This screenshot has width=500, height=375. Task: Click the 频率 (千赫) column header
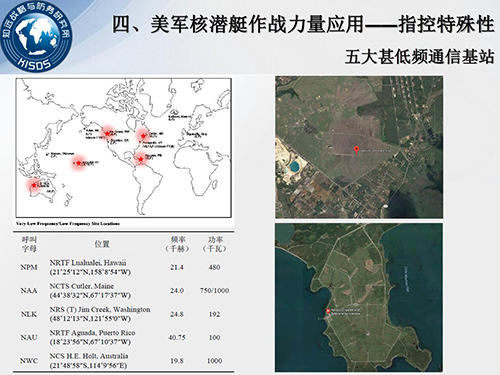point(177,244)
